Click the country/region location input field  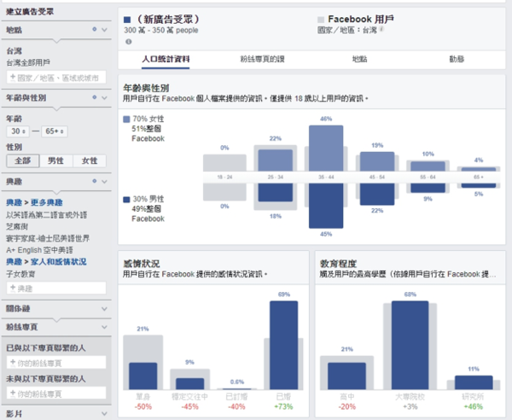[56, 77]
